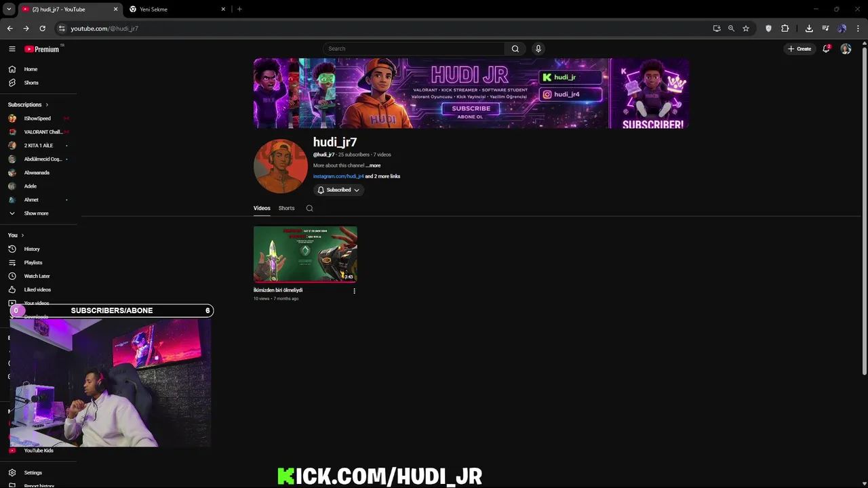Click the hudi_jr7 channel profile picture
The image size is (868, 488).
coord(280,166)
